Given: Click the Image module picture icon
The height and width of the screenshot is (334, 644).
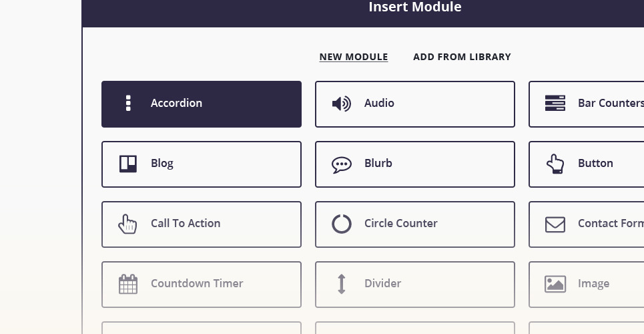Looking at the screenshot, I should [555, 284].
